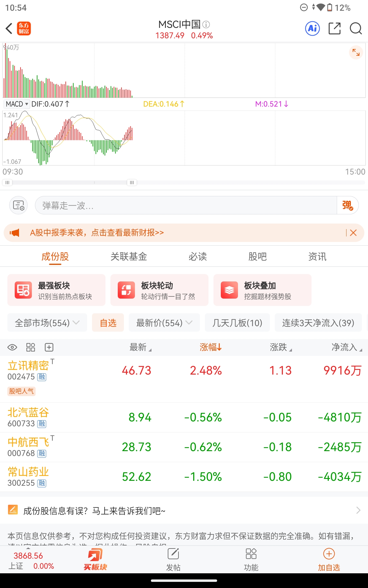Open MACD indicator dropdown
This screenshot has height=588, width=368.
[17, 104]
